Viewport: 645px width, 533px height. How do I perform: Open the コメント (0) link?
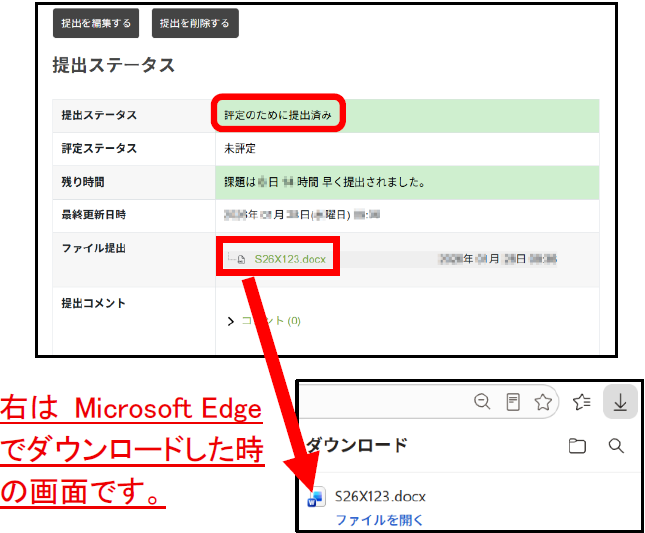pyautogui.click(x=271, y=321)
